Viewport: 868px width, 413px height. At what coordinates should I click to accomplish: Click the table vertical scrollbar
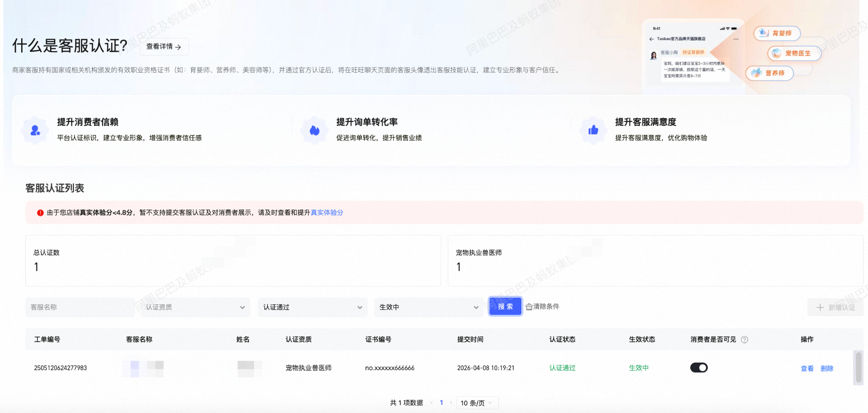[858, 367]
